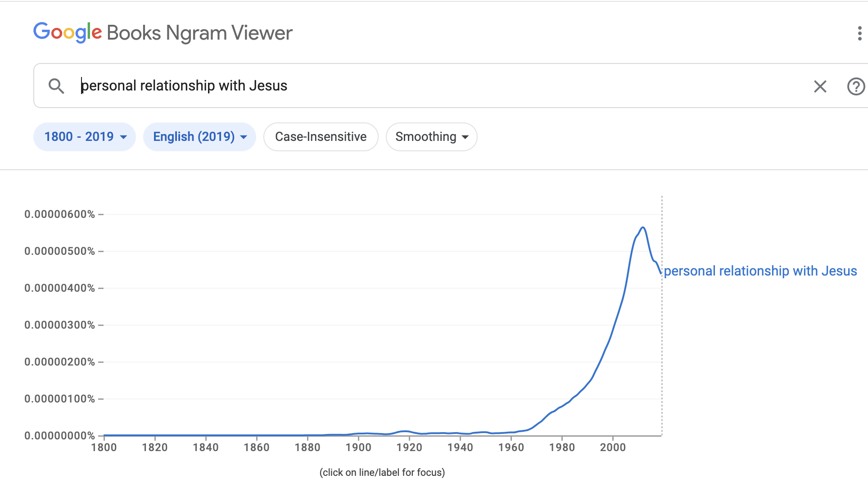Click the 1960 mark on the x-axis
This screenshot has width=868, height=497.
[x=511, y=447]
